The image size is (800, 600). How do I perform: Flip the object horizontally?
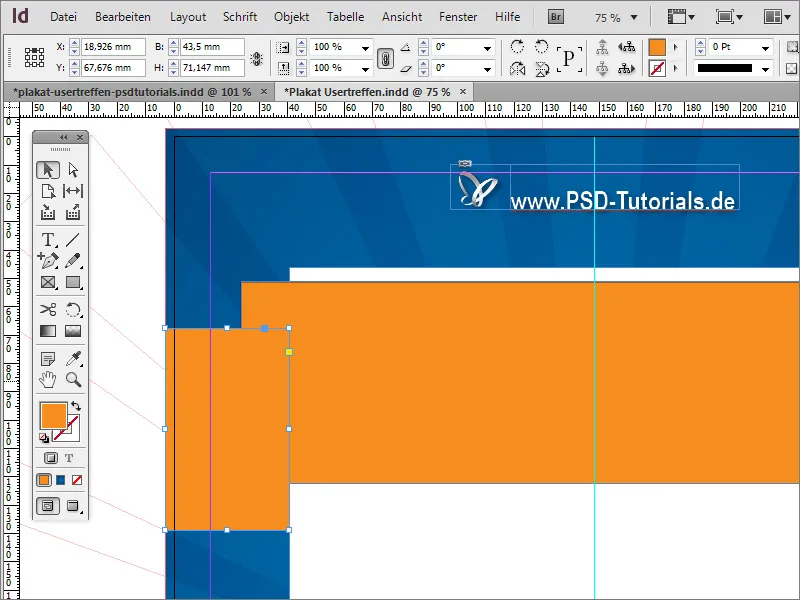tap(517, 68)
